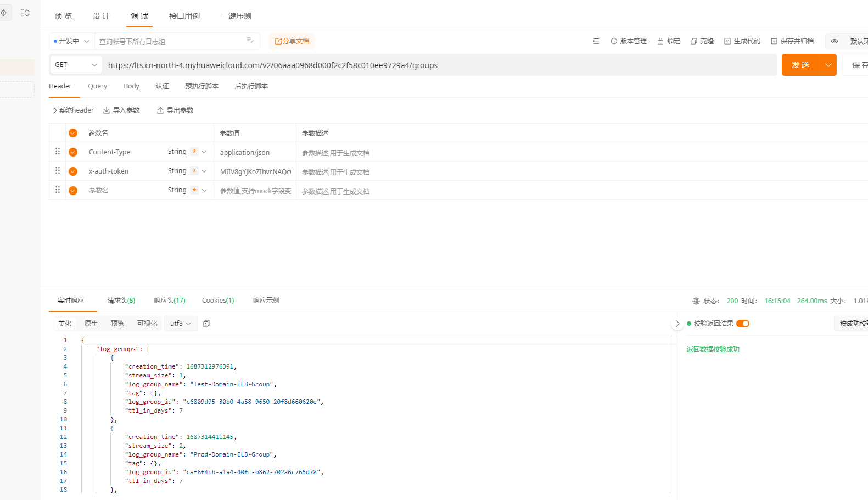868x500 pixels.
Task: Click the x-auth-token value field
Action: pos(255,171)
